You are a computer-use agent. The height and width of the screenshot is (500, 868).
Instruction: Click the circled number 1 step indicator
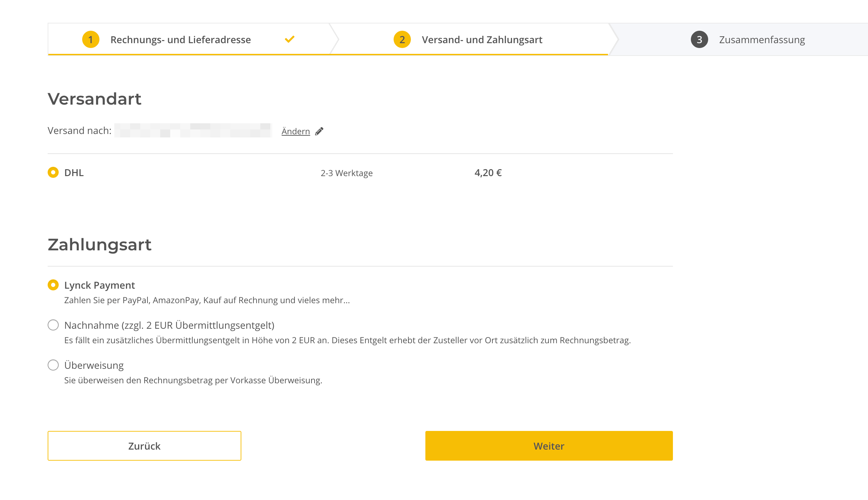pos(91,39)
